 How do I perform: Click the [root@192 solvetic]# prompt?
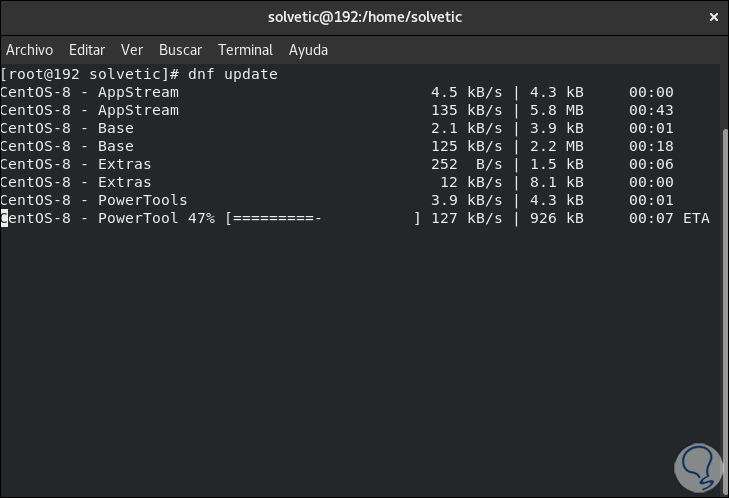90,74
